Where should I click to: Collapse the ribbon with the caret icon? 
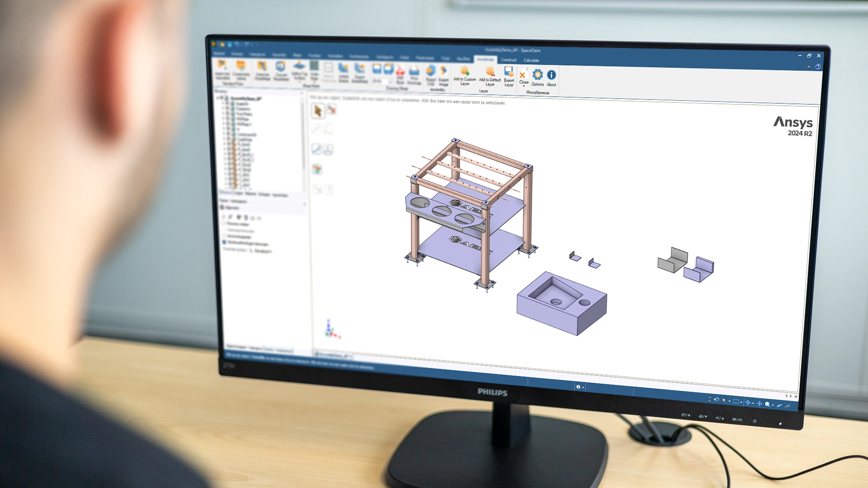[x=809, y=67]
